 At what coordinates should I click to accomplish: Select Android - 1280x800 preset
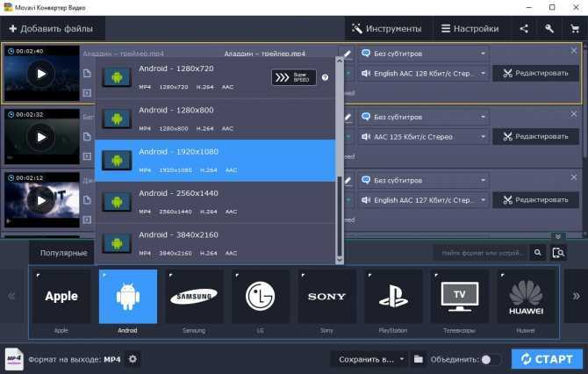(x=215, y=119)
